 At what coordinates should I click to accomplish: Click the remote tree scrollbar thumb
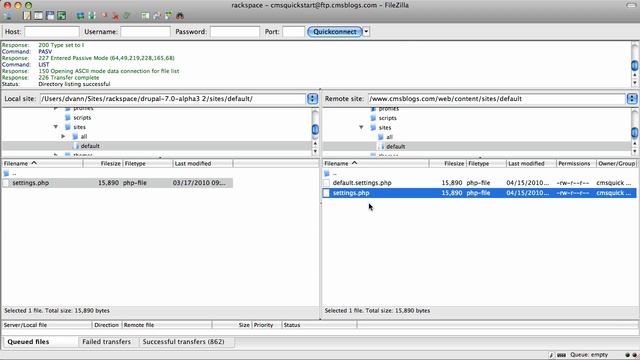635,132
